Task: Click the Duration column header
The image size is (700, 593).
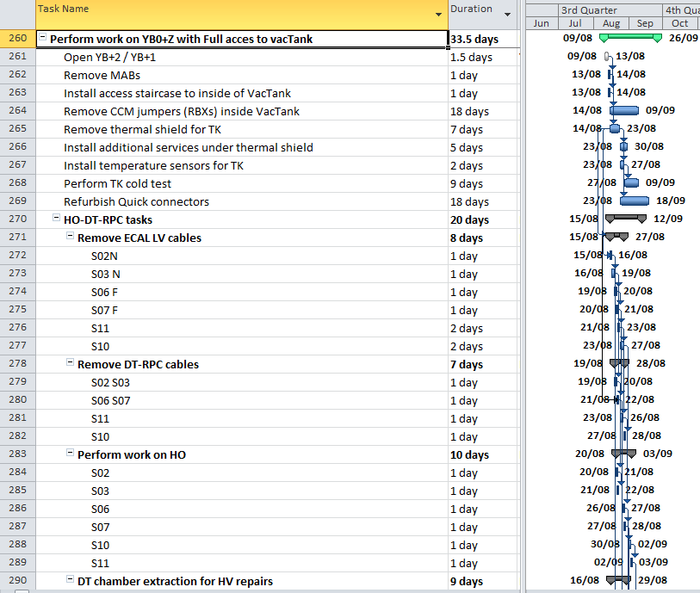Action: [x=484, y=15]
